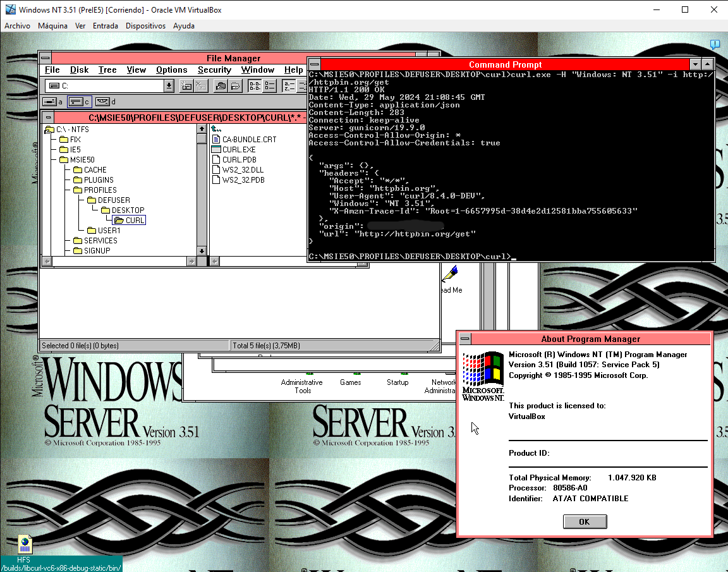This screenshot has height=572, width=728.
Task: Click the Stop Sharing folder toolbar icon
Action: pyautogui.click(x=234, y=87)
